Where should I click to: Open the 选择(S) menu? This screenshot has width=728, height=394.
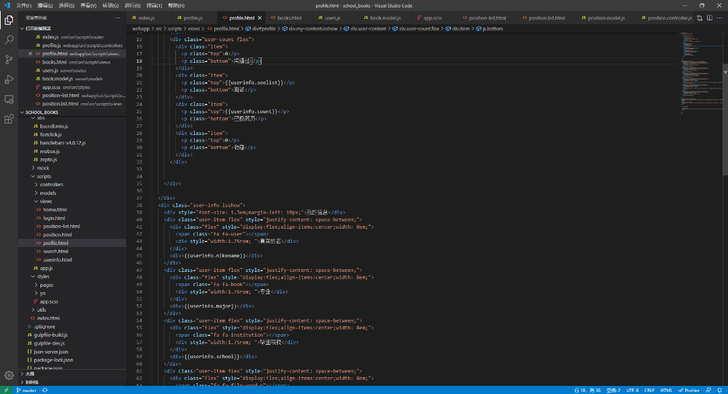pos(67,6)
